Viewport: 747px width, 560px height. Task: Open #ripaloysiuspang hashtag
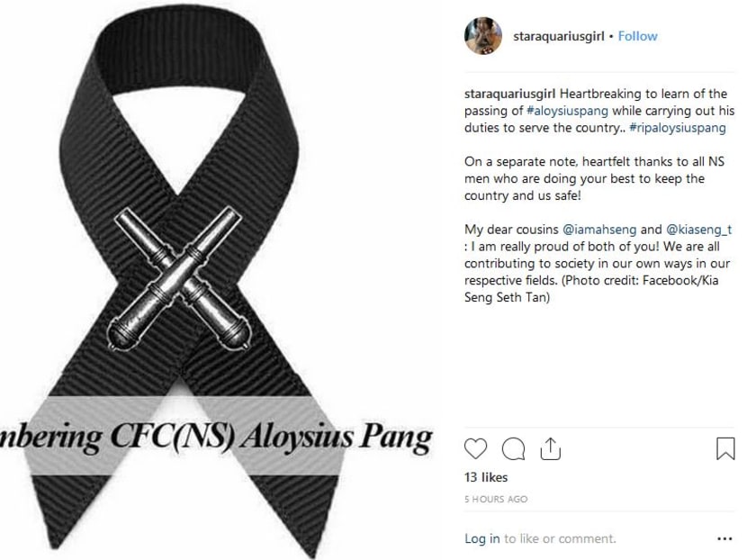pyautogui.click(x=678, y=128)
